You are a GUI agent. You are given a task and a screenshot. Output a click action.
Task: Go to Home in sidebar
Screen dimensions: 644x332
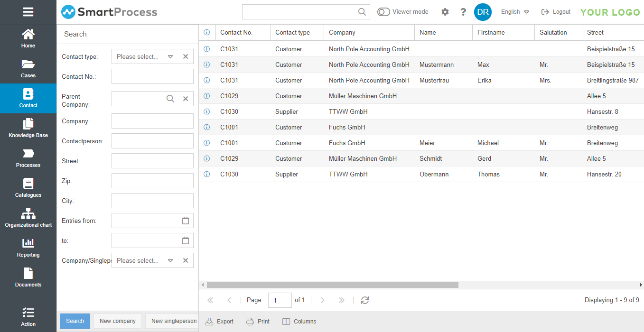(x=28, y=38)
